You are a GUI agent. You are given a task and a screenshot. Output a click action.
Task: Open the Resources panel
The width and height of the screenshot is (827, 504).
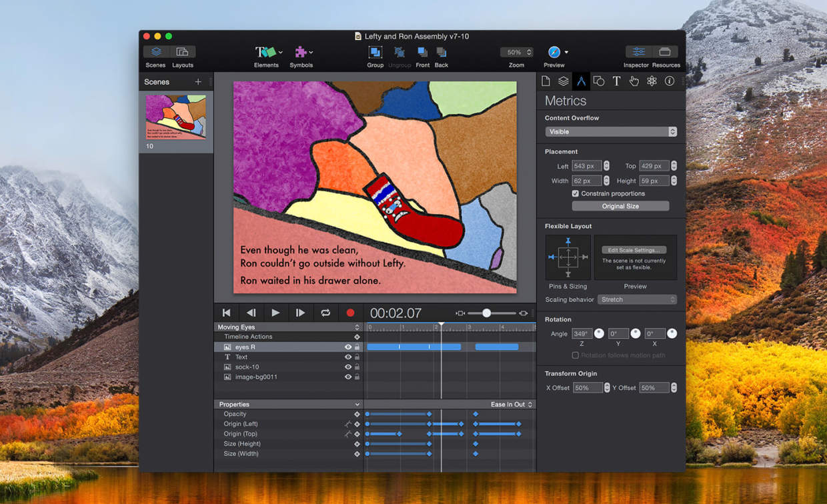(665, 53)
